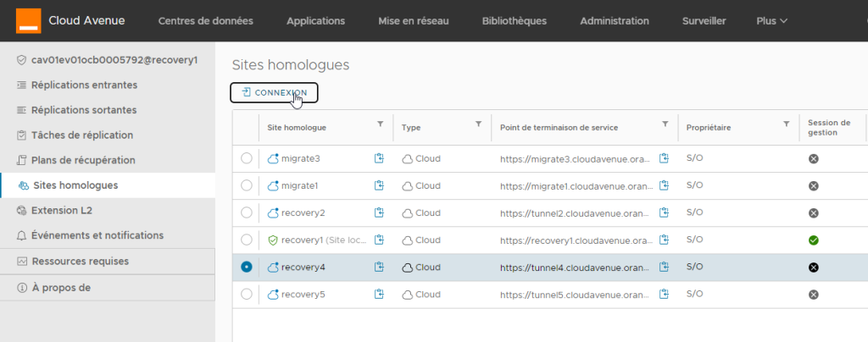Viewport: 868px width, 342px height.
Task: Click the CONNEXION button
Action: point(274,92)
